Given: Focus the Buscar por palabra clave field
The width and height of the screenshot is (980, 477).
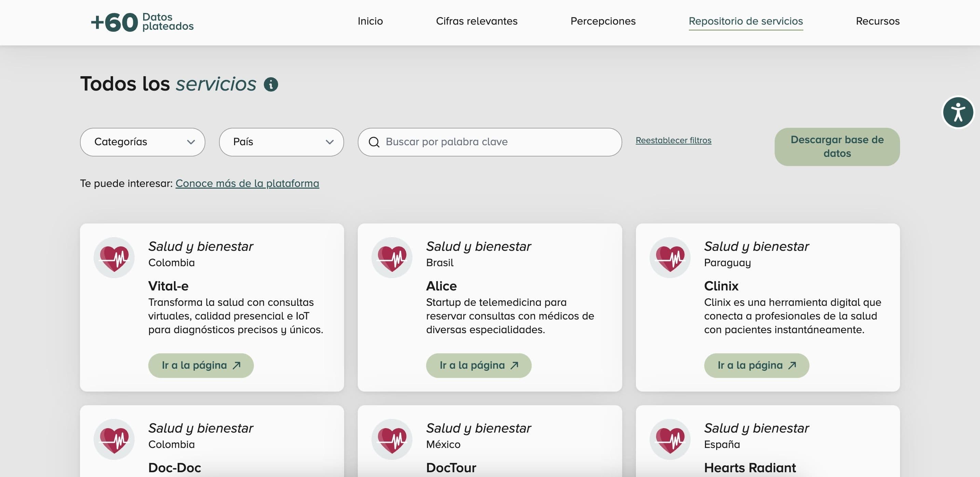Looking at the screenshot, I should click(490, 142).
